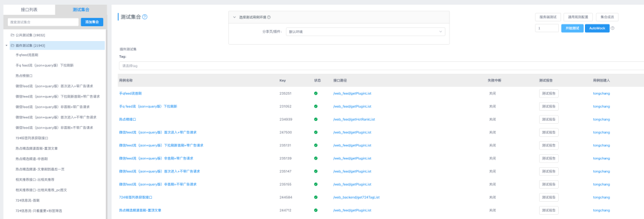Viewport: 644px width, 219px height.
Task: Click the green status icon for Key 235139
Action: 315,158
